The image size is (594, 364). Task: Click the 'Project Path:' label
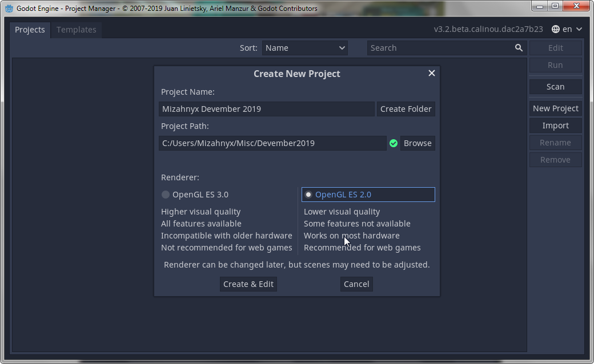[x=185, y=126]
